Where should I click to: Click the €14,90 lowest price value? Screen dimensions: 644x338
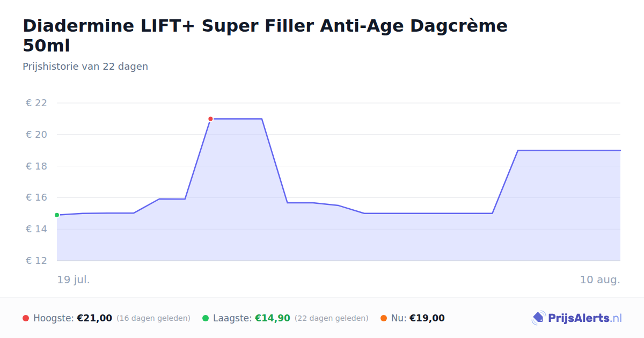coord(273,318)
